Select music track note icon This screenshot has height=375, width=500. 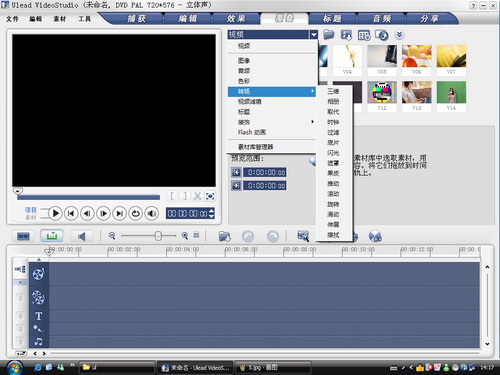tap(39, 341)
